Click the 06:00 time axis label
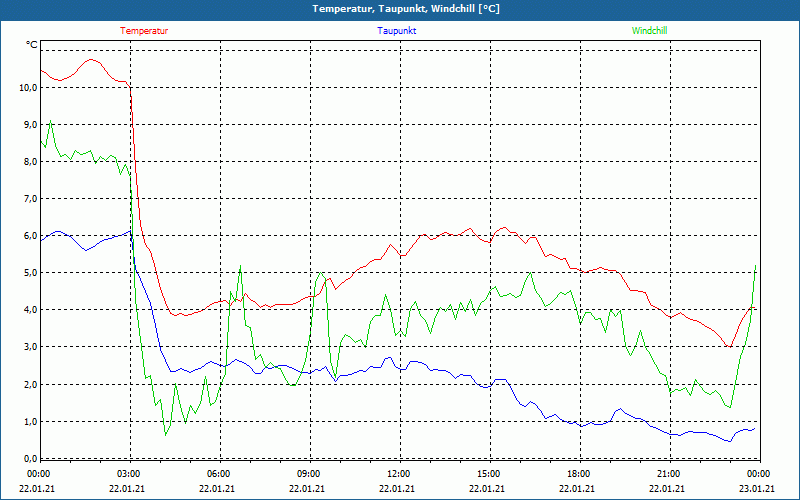Viewport: 800px width, 500px height. click(220, 474)
